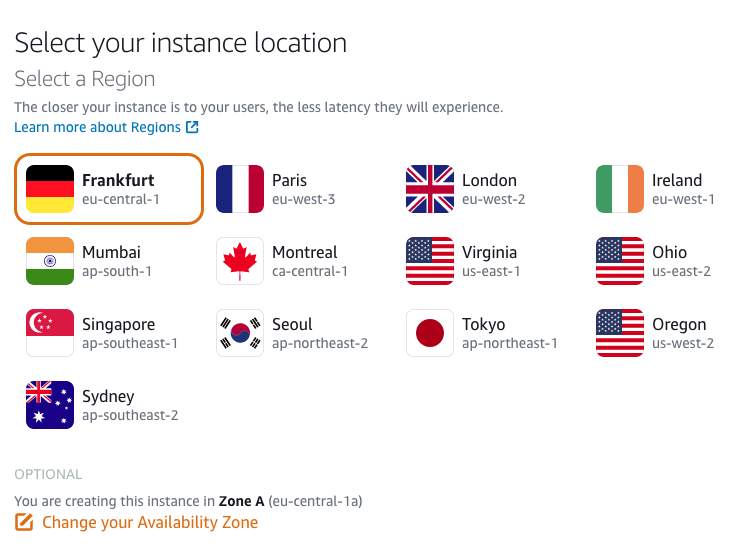The height and width of the screenshot is (552, 755).
Task: Click the French flag for Paris
Action: [240, 189]
